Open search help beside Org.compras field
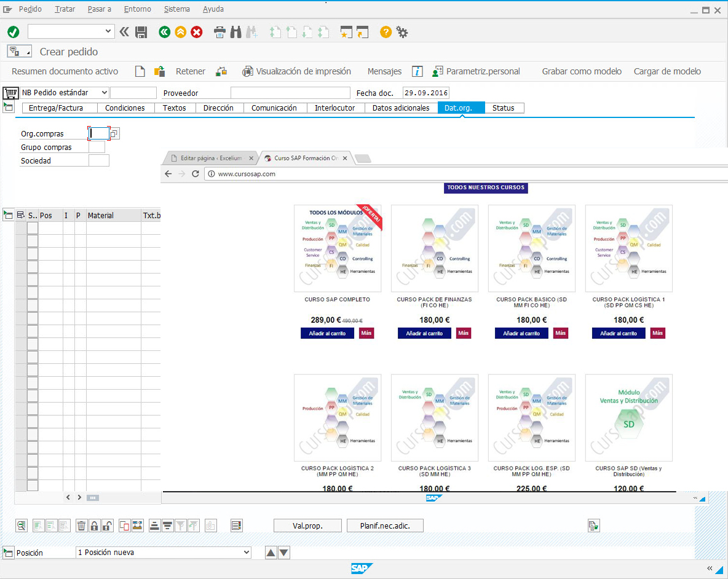This screenshot has height=579, width=728. click(x=114, y=133)
